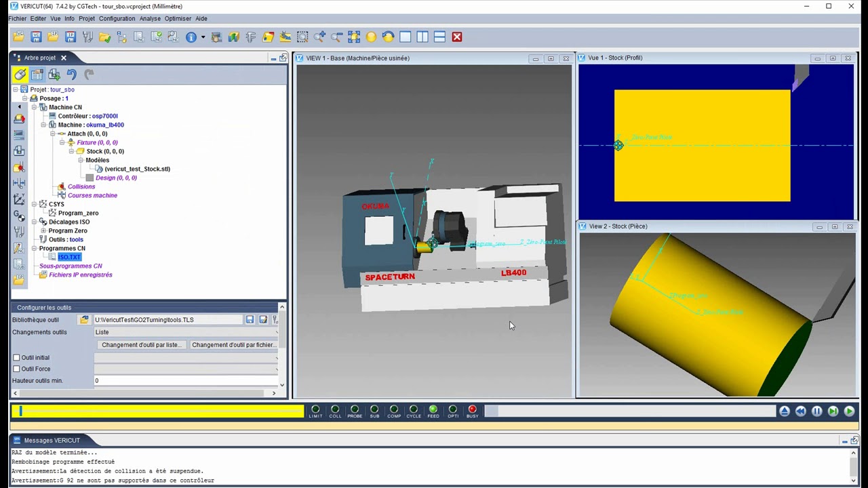Click the simulation progress bar

click(x=631, y=411)
